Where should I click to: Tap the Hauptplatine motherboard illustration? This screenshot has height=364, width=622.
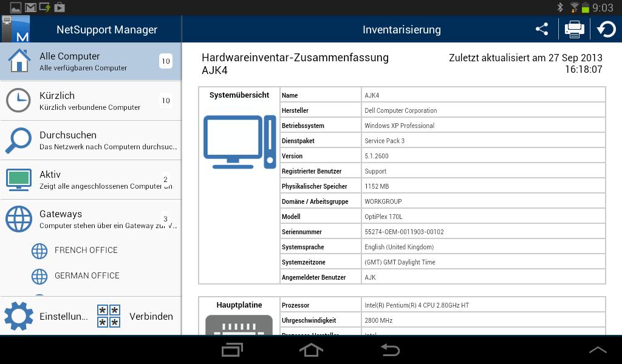(239, 325)
